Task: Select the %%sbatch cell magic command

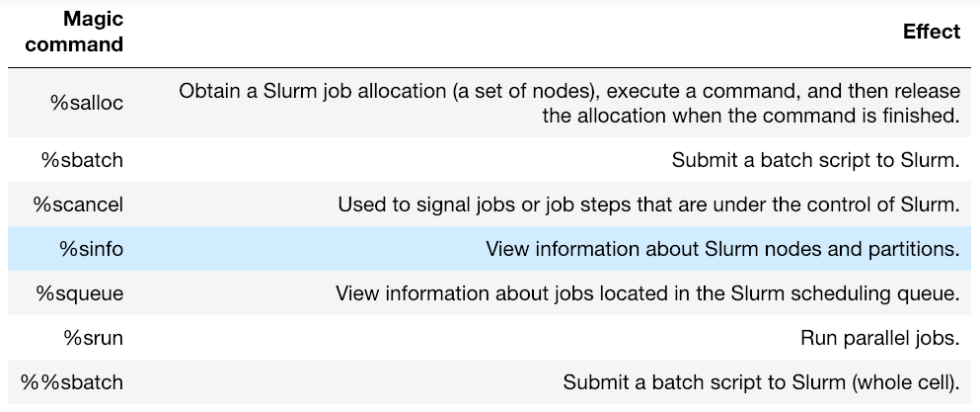Action: [x=73, y=382]
